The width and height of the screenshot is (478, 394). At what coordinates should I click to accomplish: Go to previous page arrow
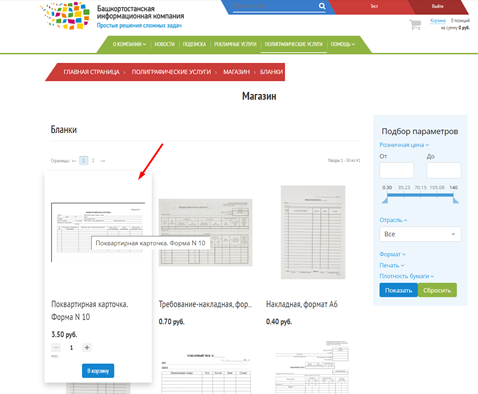74,161
